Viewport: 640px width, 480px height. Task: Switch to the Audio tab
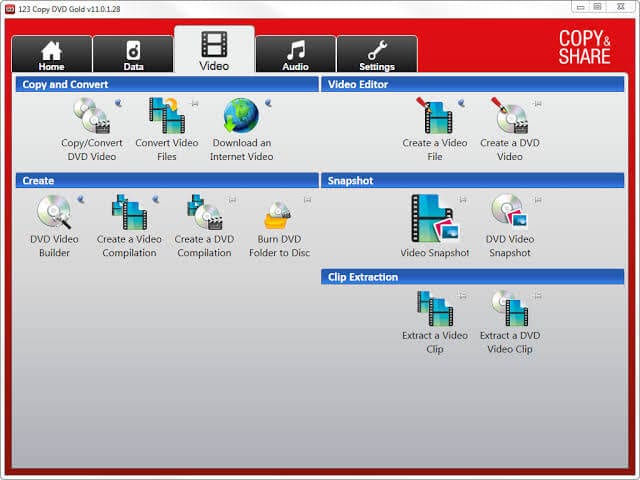[x=296, y=54]
